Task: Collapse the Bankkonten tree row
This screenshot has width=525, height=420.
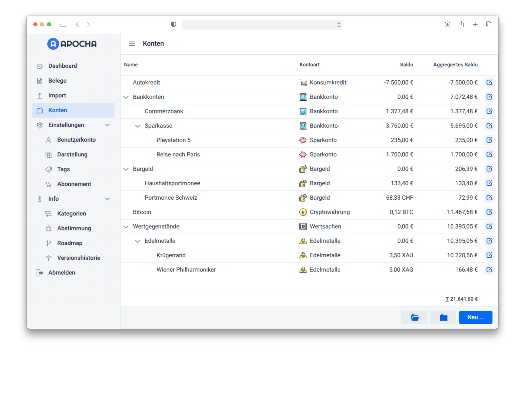Action: (x=126, y=97)
